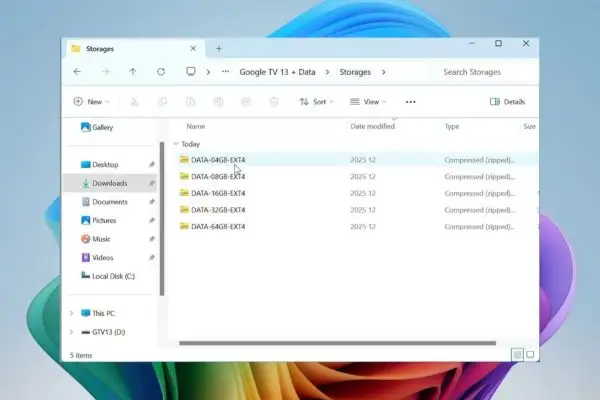
Task: Sort by Date modified column header
Action: point(373,126)
